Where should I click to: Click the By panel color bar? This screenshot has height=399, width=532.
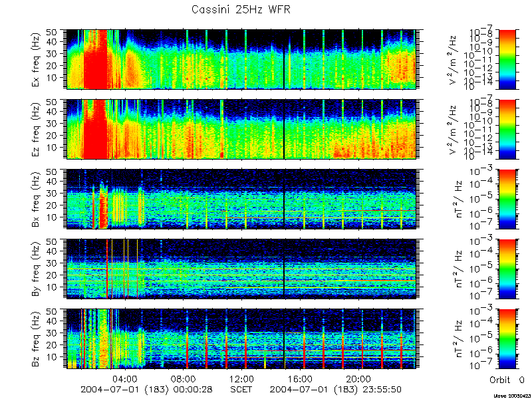pyautogui.click(x=507, y=269)
